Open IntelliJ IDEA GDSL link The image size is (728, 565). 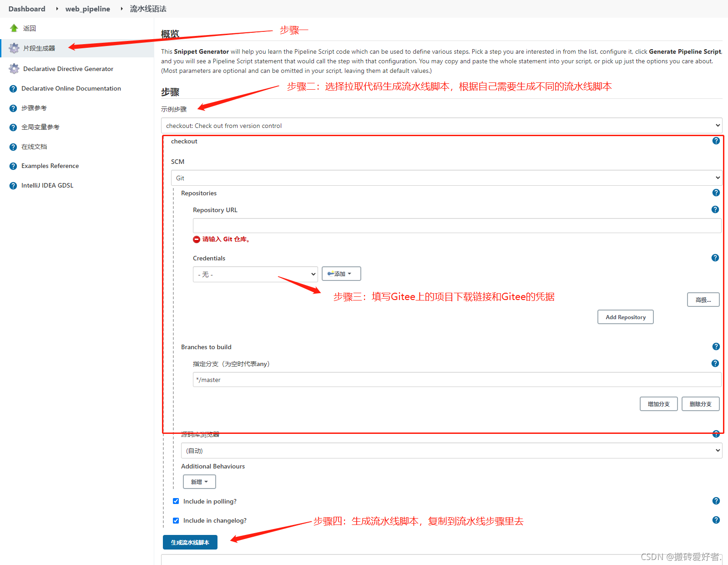(x=47, y=186)
